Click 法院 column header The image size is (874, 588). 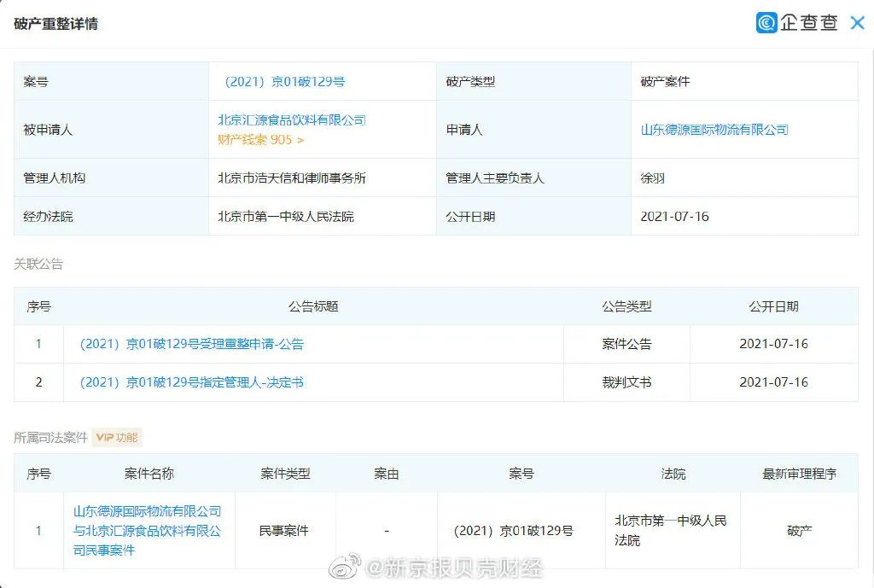(673, 474)
